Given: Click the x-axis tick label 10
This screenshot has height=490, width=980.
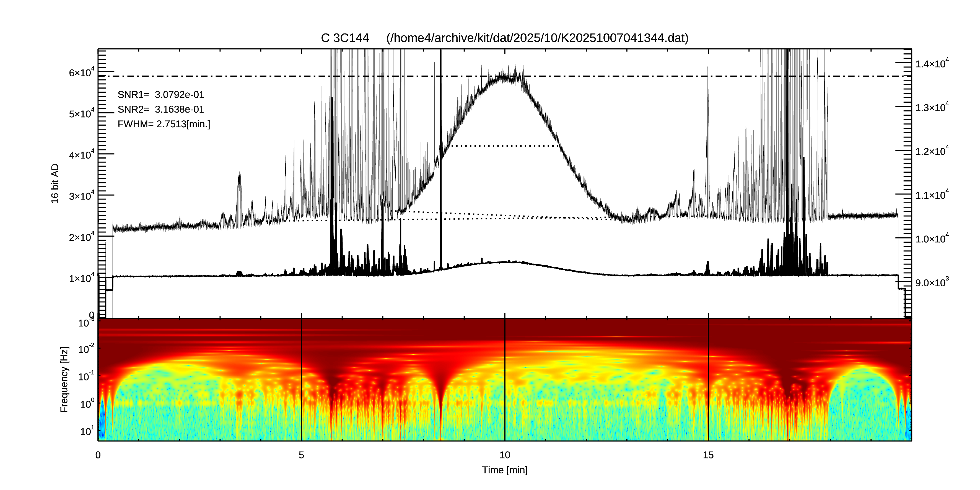Looking at the screenshot, I should [x=504, y=455].
